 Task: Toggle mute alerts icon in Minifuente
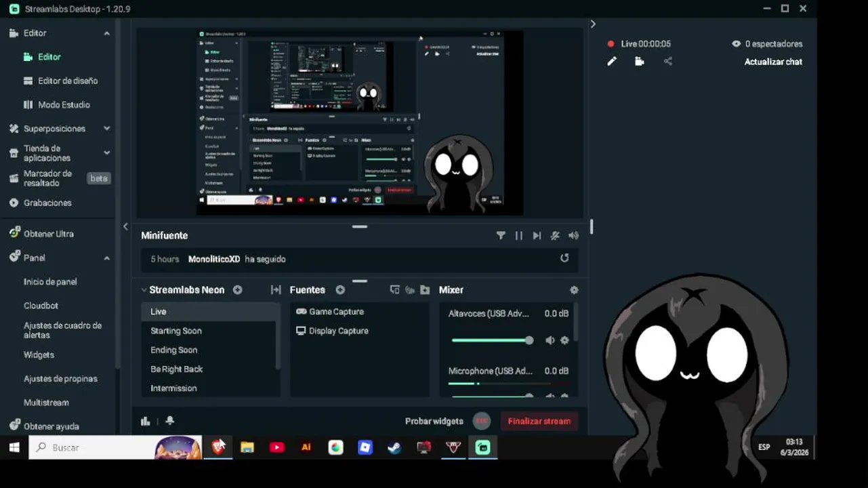point(555,236)
